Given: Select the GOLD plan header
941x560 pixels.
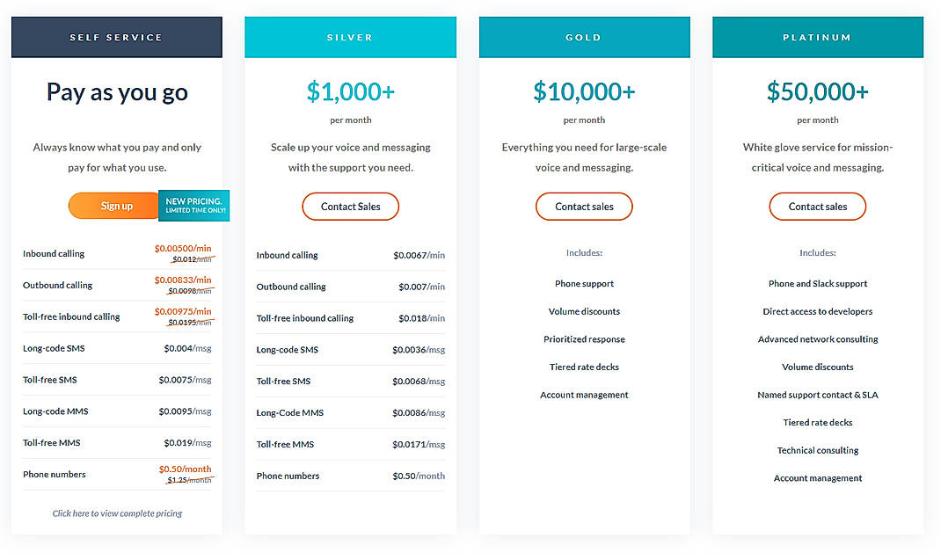Looking at the screenshot, I should [x=584, y=36].
